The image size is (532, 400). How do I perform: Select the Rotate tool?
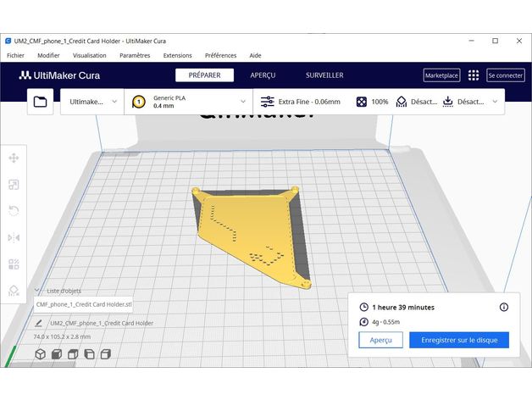14,211
